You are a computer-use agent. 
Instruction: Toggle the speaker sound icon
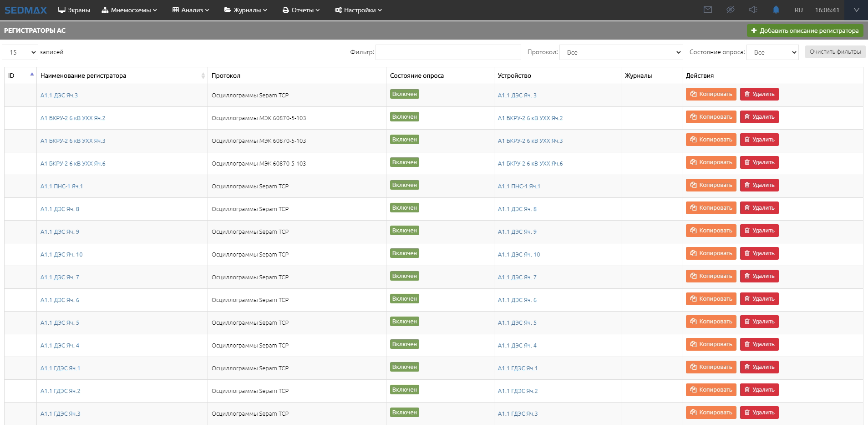coord(753,10)
